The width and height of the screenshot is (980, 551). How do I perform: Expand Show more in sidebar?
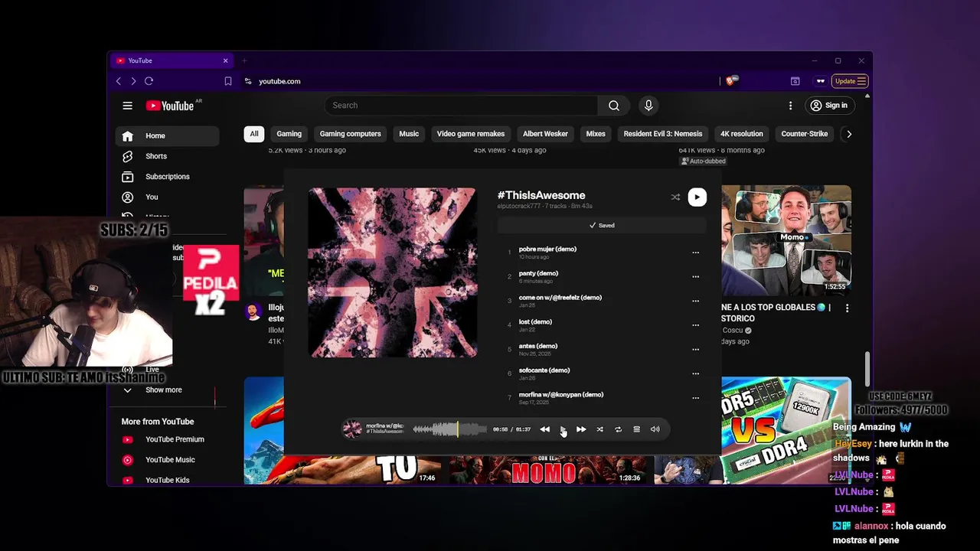(x=163, y=390)
